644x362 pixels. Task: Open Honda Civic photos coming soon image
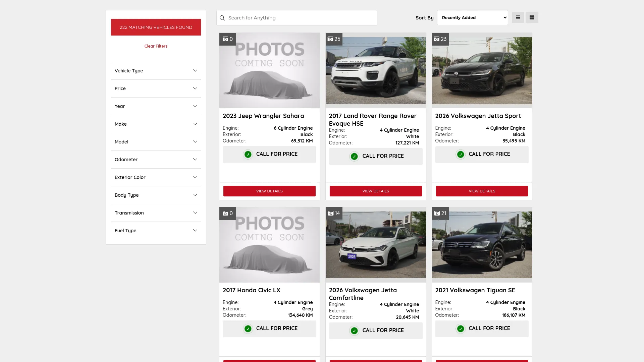tap(269, 245)
